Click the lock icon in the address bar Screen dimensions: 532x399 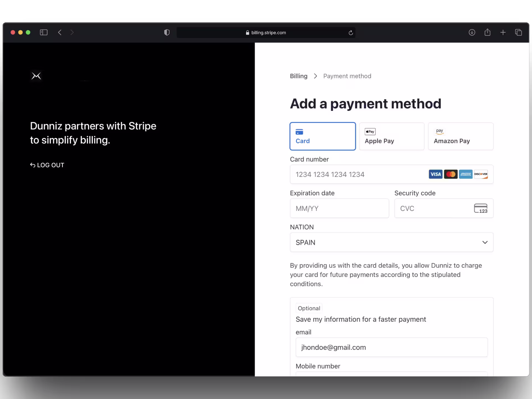click(x=247, y=33)
